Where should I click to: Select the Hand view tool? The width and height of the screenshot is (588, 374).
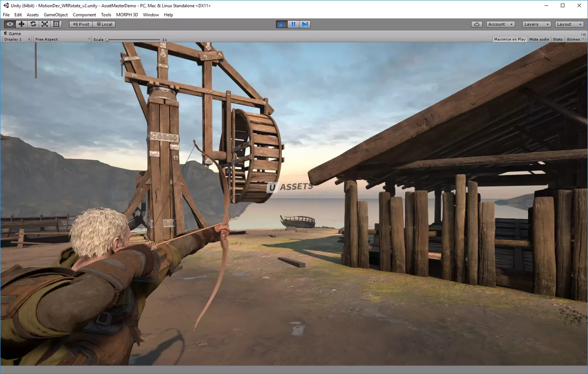pyautogui.click(x=10, y=24)
